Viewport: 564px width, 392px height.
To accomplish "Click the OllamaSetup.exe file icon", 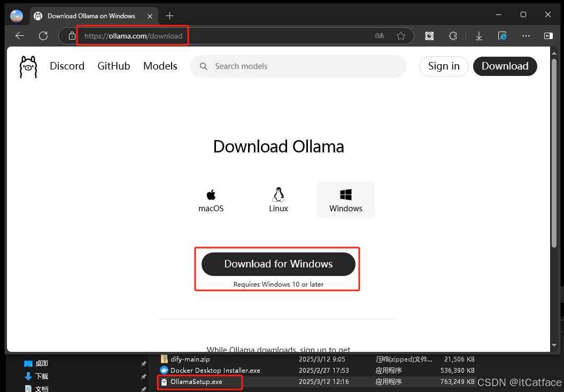I will [164, 381].
